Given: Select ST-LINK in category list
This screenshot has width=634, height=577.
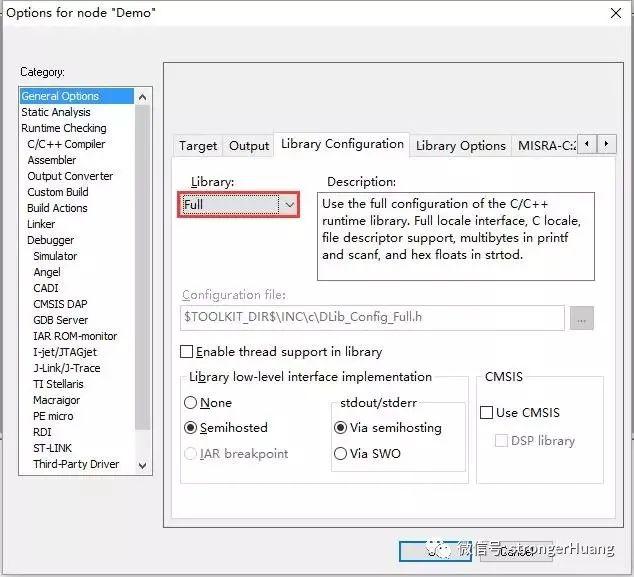Looking at the screenshot, I should (x=77, y=448).
